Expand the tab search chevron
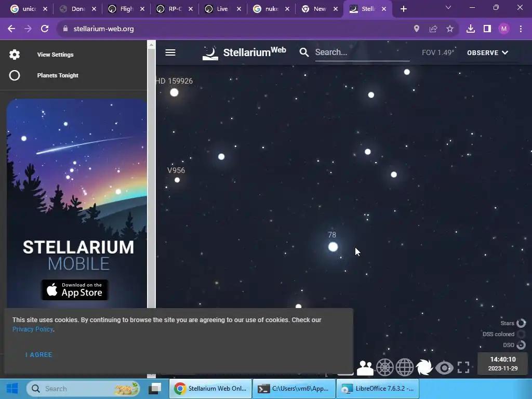The width and height of the screenshot is (532, 399). [x=448, y=7]
